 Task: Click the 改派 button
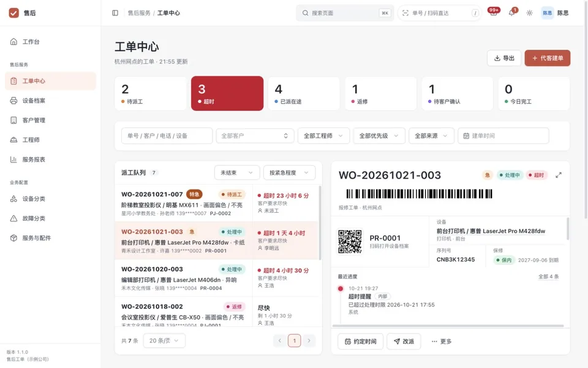[x=404, y=342]
